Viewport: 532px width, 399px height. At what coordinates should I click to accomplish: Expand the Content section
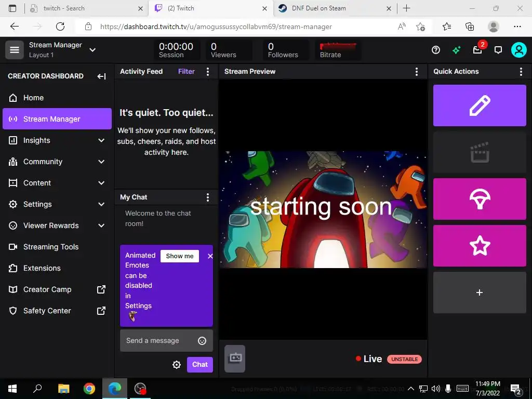click(x=57, y=183)
